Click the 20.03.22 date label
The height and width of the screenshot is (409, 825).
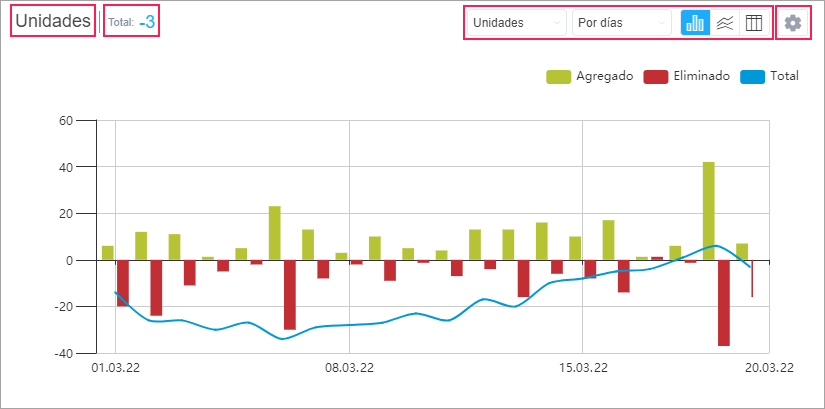pos(770,368)
